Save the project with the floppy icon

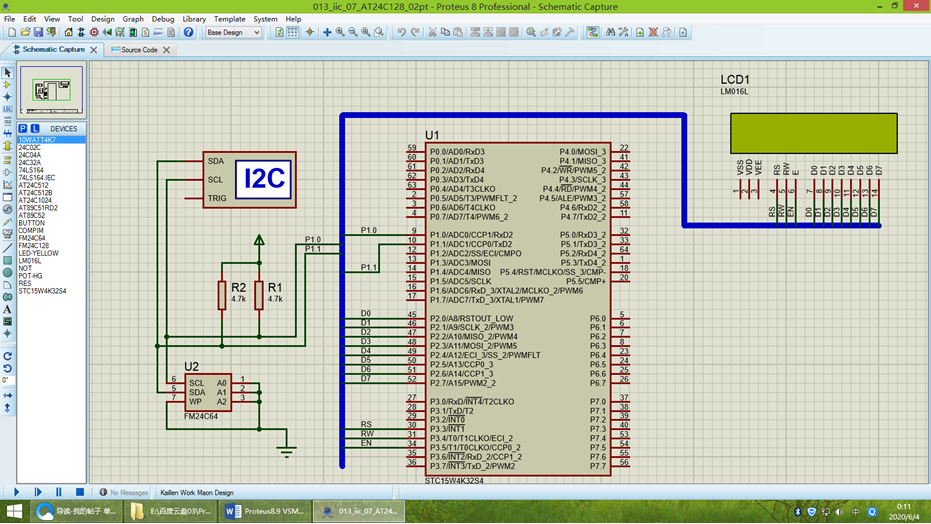[x=38, y=32]
